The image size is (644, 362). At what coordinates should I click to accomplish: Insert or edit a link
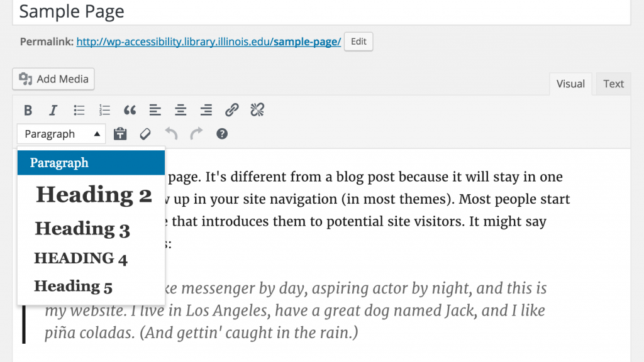click(x=231, y=110)
